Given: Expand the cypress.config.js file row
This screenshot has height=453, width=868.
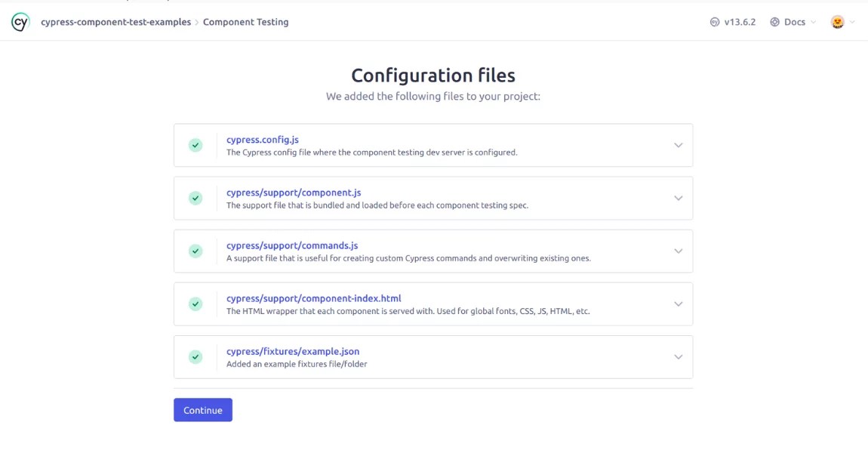Looking at the screenshot, I should coord(677,145).
